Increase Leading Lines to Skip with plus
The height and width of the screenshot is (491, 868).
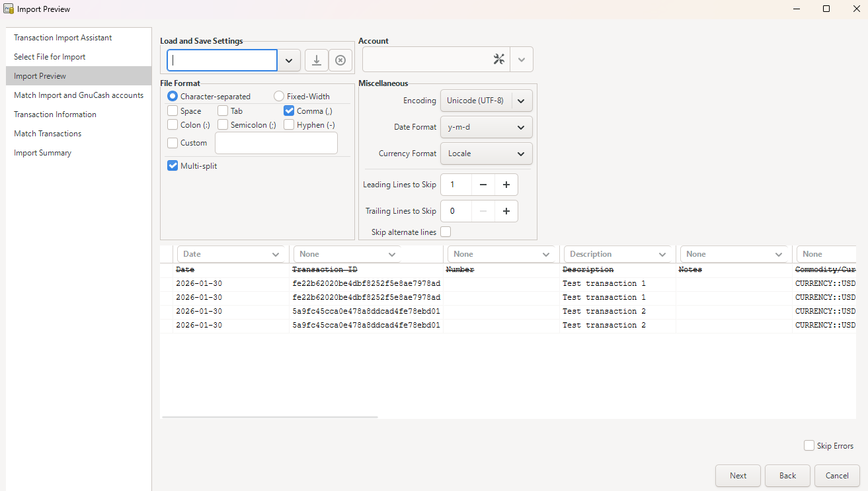tap(506, 185)
